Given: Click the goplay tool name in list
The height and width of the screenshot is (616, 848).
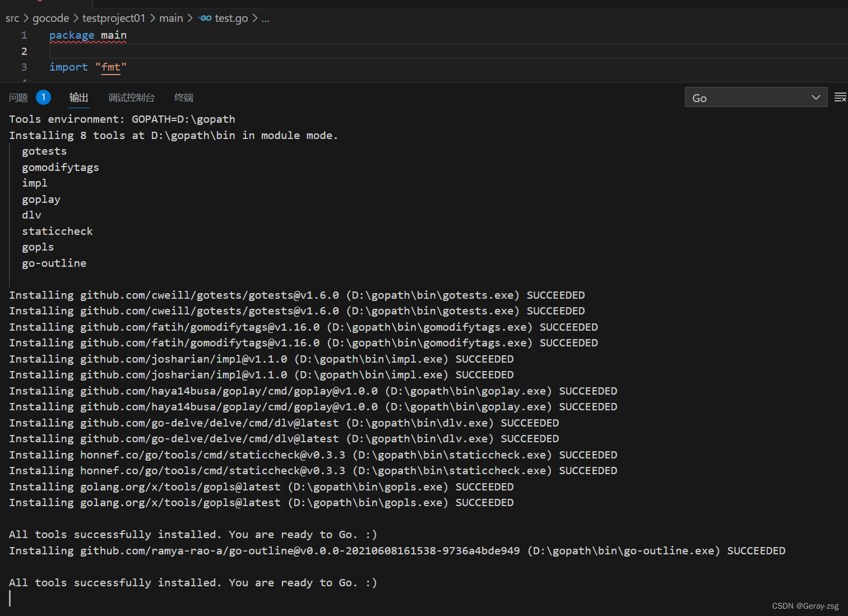Looking at the screenshot, I should pos(41,200).
